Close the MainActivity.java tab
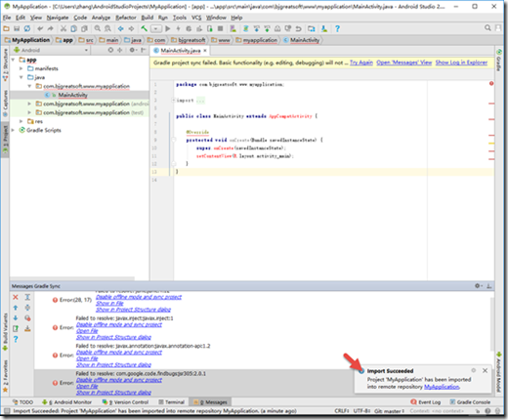The width and height of the screenshot is (508, 420). click(x=205, y=51)
